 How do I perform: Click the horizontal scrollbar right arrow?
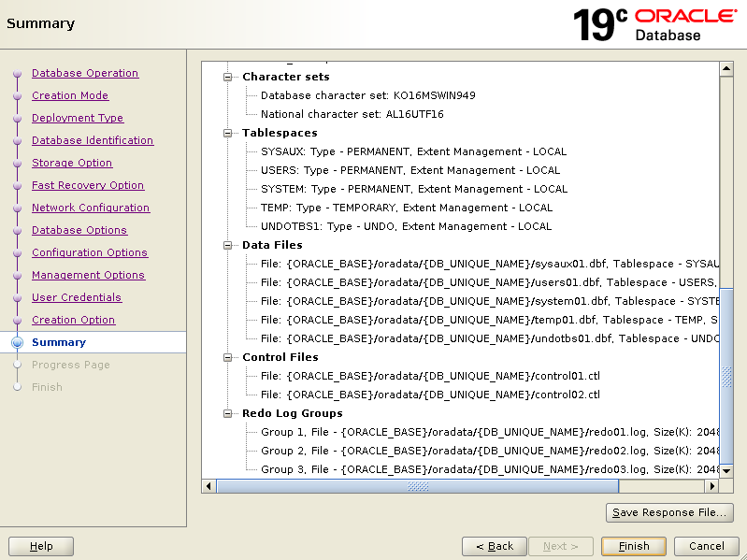(x=711, y=486)
